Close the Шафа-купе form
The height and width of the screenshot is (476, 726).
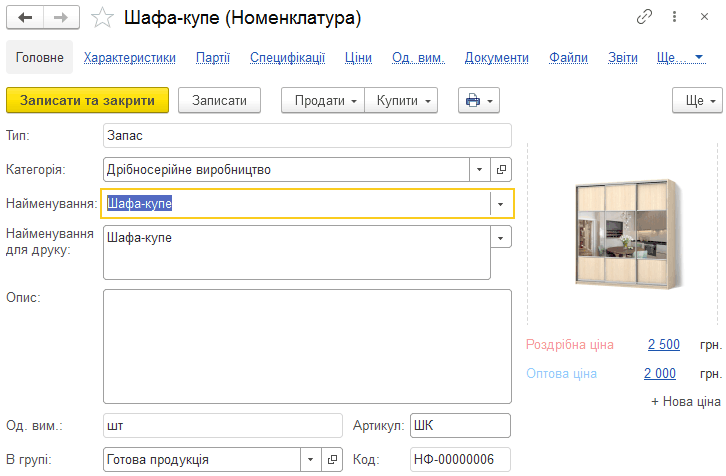click(x=704, y=17)
